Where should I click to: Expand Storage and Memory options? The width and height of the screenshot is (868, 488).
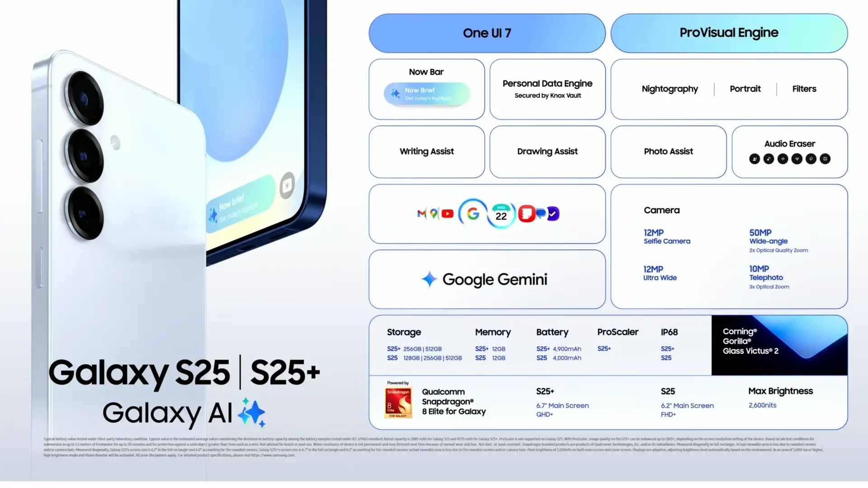404,332
